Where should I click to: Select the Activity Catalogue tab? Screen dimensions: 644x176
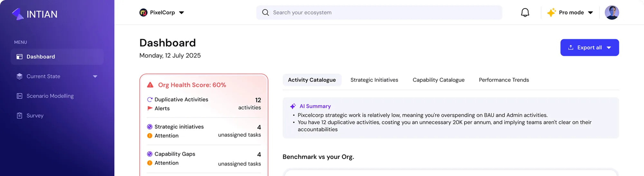point(312,80)
